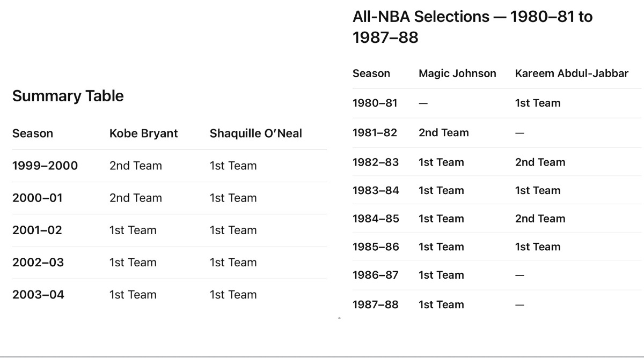Select the Magic Johnson column header

(x=457, y=73)
